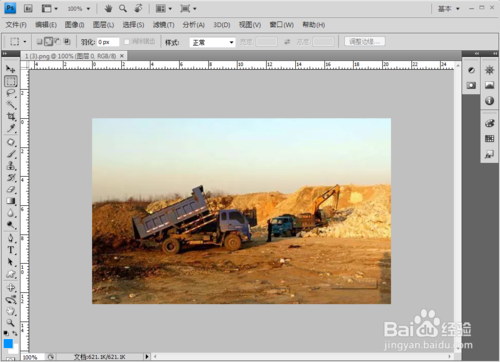This screenshot has width=500, height=362.
Task: Select the Lasso tool
Action: click(11, 93)
